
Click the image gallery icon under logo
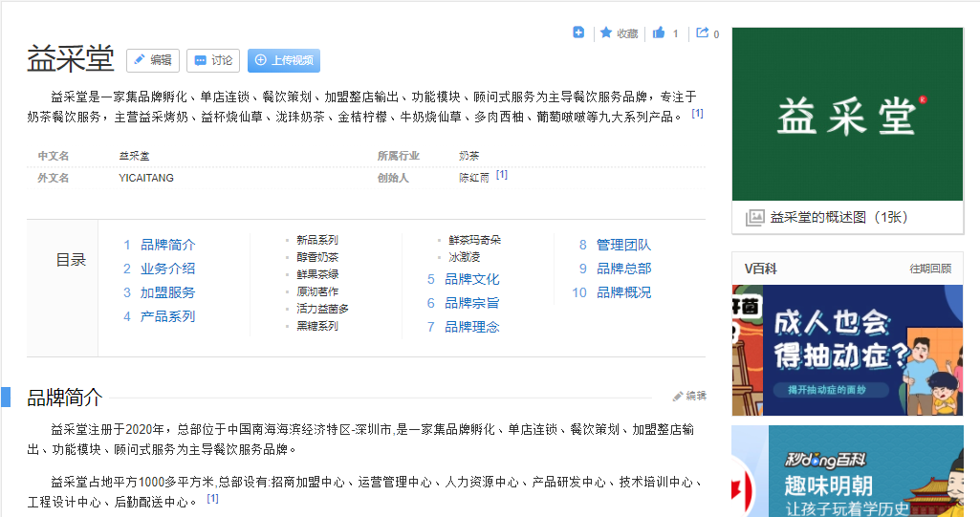pos(754,217)
